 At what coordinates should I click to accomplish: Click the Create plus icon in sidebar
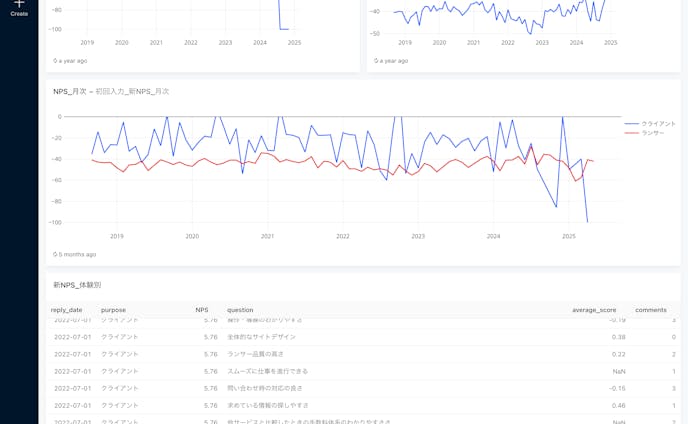pyautogui.click(x=19, y=4)
